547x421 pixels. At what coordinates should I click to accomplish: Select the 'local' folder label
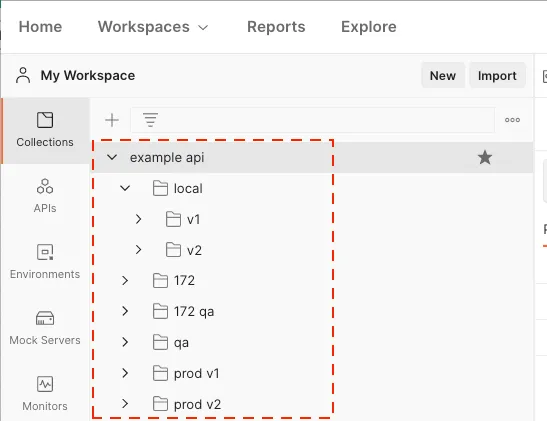click(x=188, y=189)
